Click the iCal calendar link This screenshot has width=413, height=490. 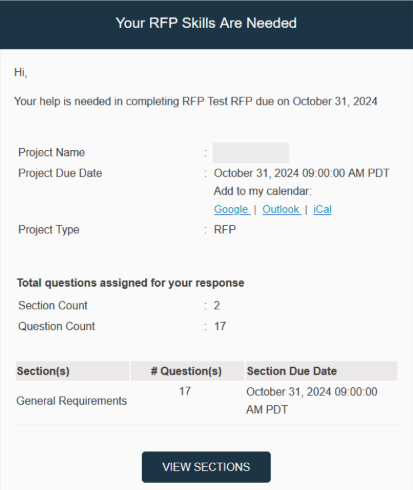322,209
